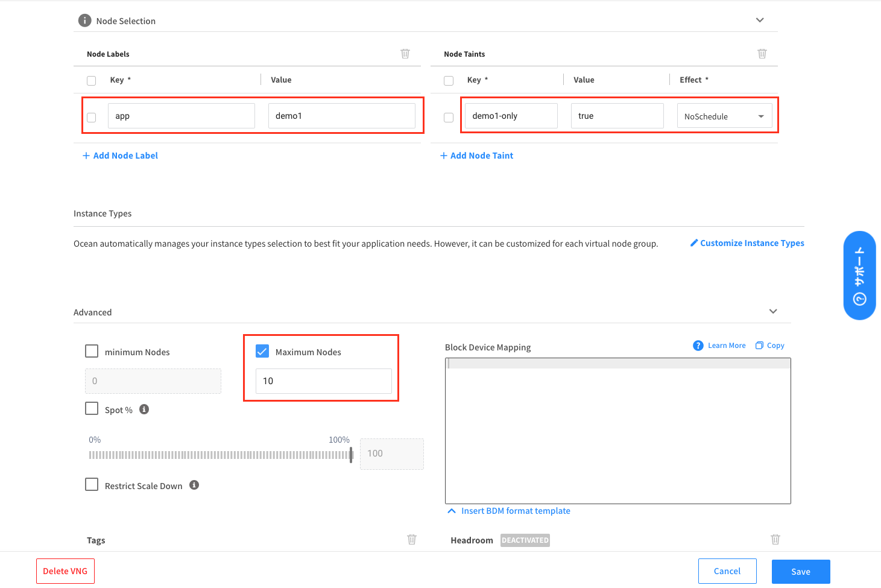Click the taint value field 'true'
Viewport: 881px width, 588px height.
pyautogui.click(x=617, y=116)
